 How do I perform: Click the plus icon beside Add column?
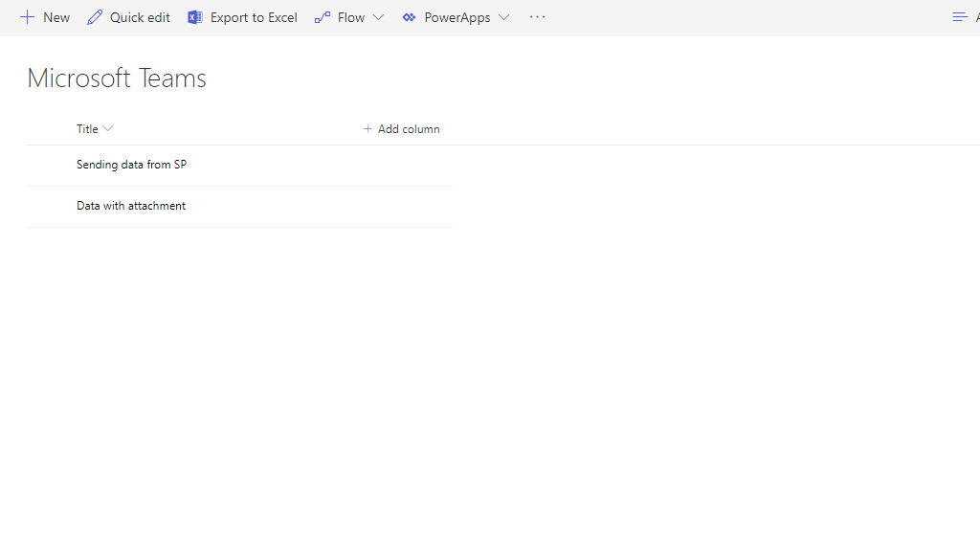click(x=367, y=128)
